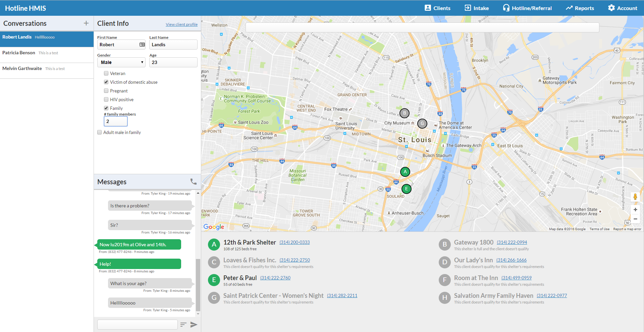Open View client profile link
The width and height of the screenshot is (644, 332).
coord(181,24)
